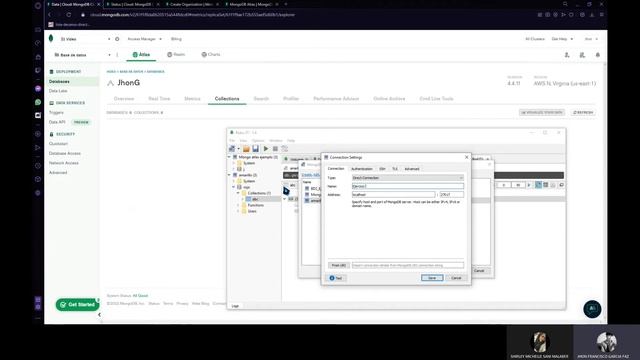Switch to the Metrics tab of JhonG cluster
This screenshot has height=360, width=640.
click(x=192, y=99)
